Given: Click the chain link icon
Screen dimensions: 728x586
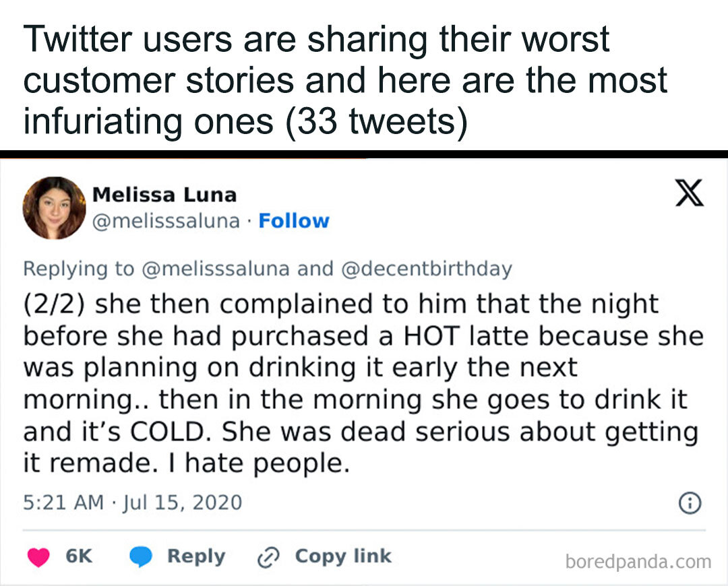Looking at the screenshot, I should click(268, 557).
